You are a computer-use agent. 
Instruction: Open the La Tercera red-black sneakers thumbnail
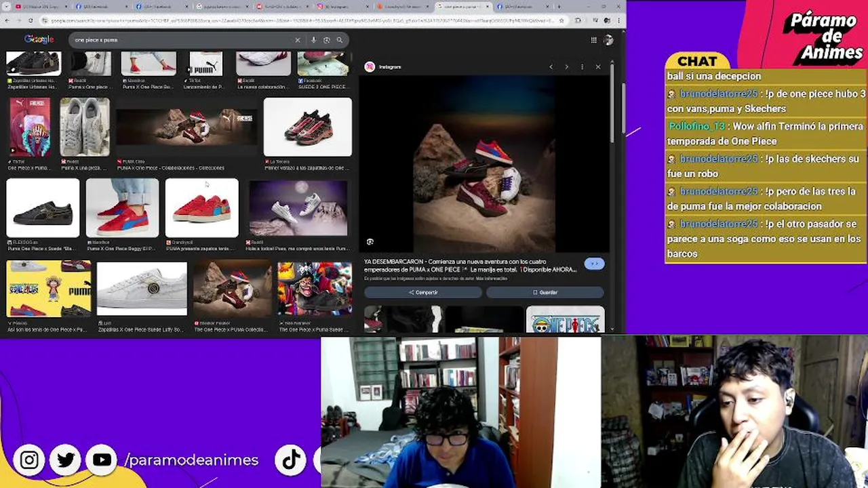tap(308, 127)
